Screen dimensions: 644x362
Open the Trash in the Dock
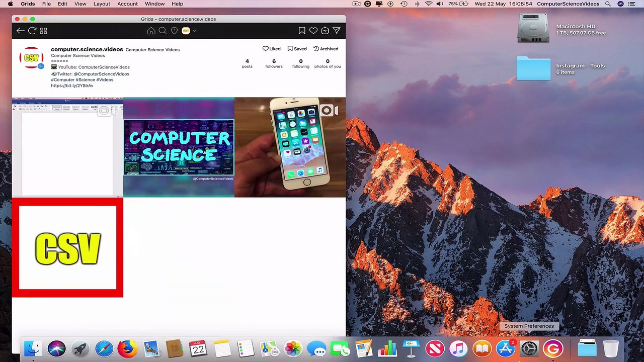click(611, 348)
